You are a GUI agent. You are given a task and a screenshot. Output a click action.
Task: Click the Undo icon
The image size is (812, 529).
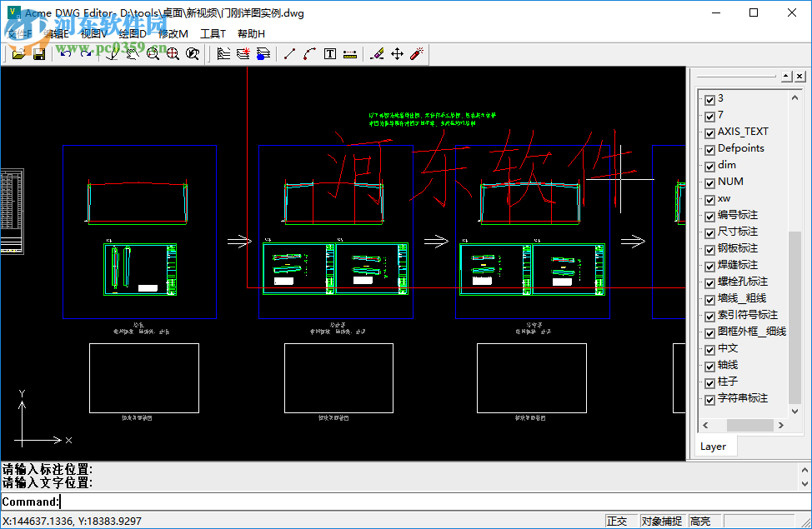[x=67, y=53]
